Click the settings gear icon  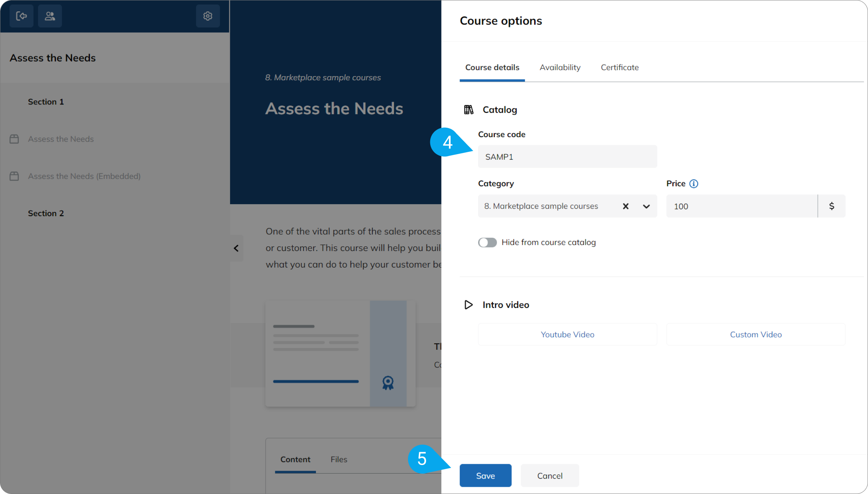pos(208,16)
